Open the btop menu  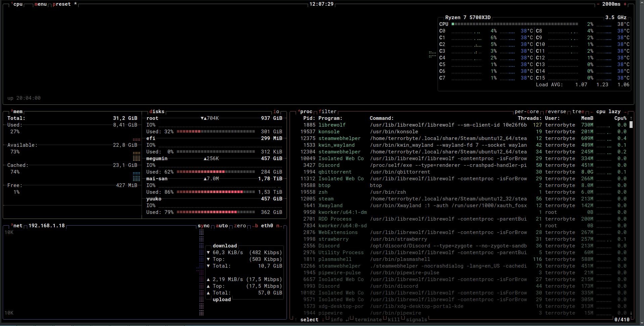click(40, 4)
